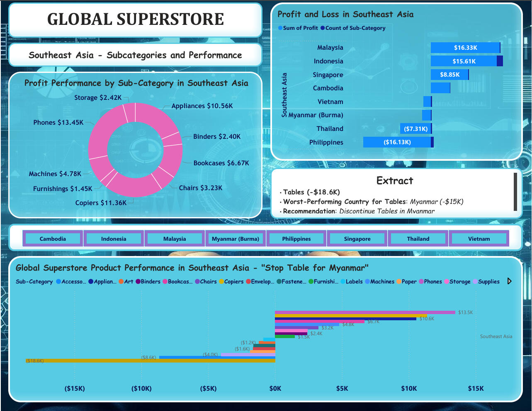Select the Thailand ($7.31K) loss bar
532x411 pixels.
(415, 129)
